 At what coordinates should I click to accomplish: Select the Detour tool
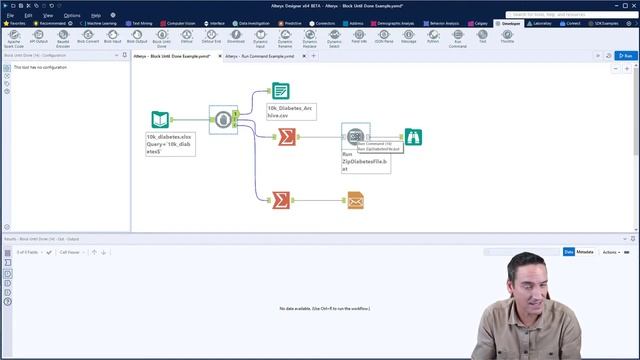tap(187, 37)
